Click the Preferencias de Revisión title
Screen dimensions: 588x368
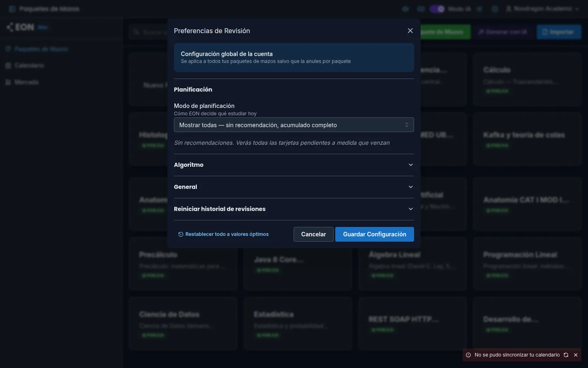click(212, 31)
